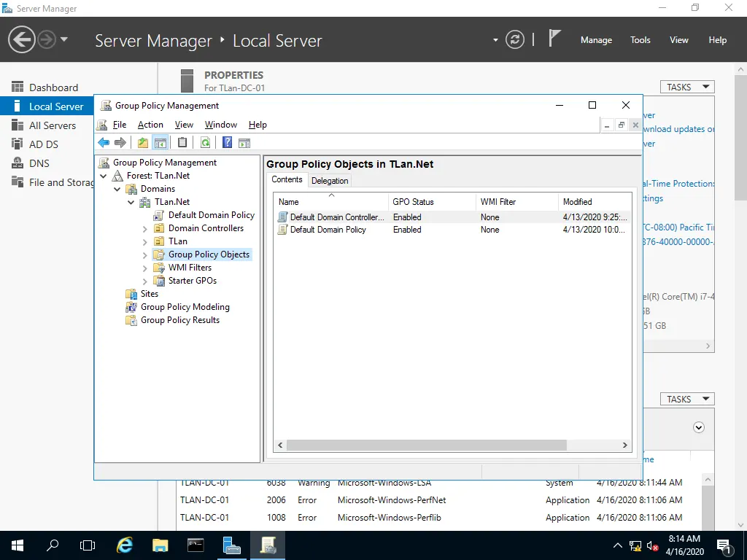Open the Server Manager navigation history dropdown arrow
The height and width of the screenshot is (560, 747).
[64, 39]
